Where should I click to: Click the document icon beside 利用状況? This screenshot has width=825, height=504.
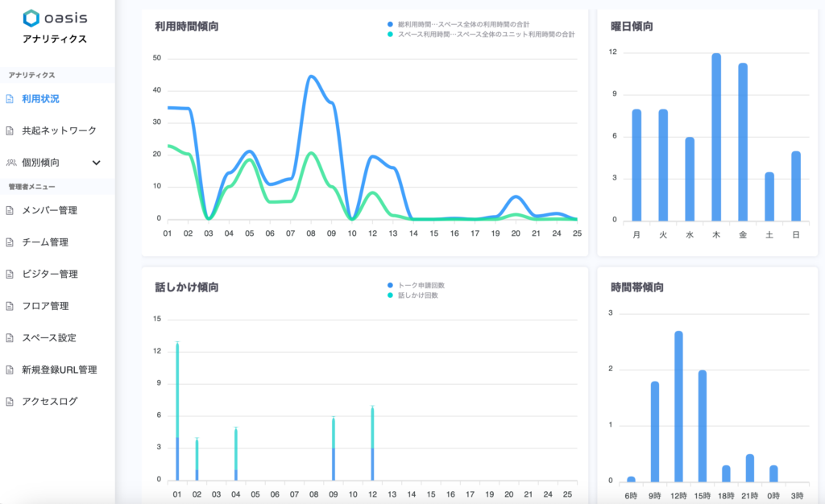(10, 99)
